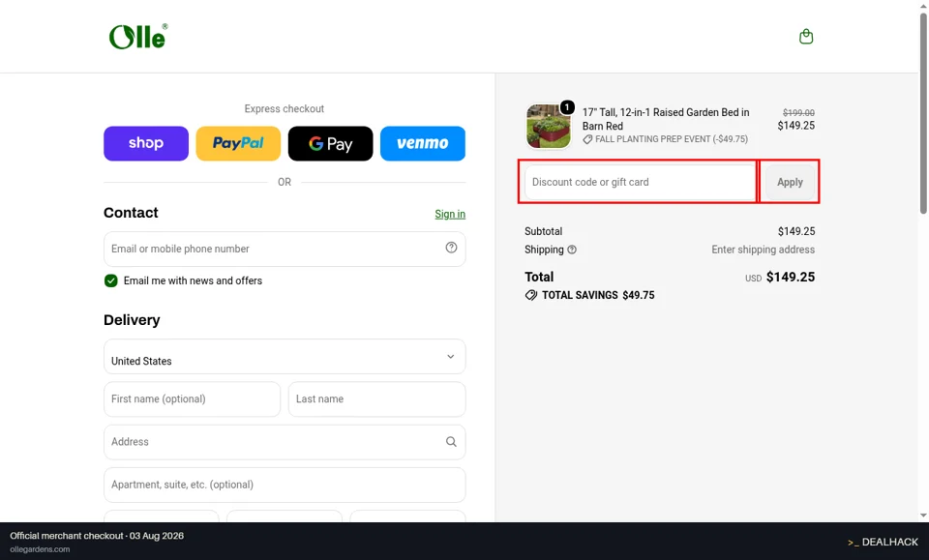Click the Address search magnifier icon

pyautogui.click(x=451, y=442)
